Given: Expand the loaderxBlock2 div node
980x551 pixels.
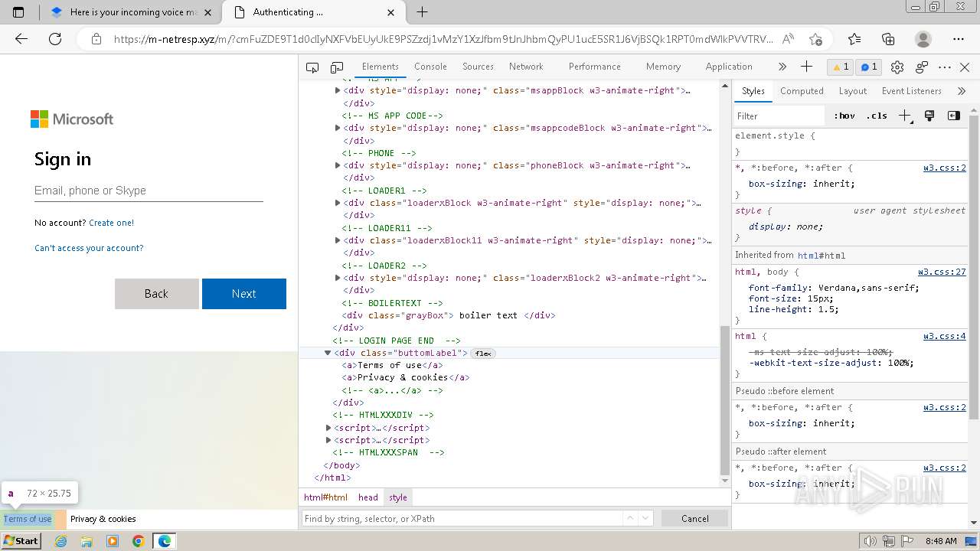Looking at the screenshot, I should click(338, 278).
